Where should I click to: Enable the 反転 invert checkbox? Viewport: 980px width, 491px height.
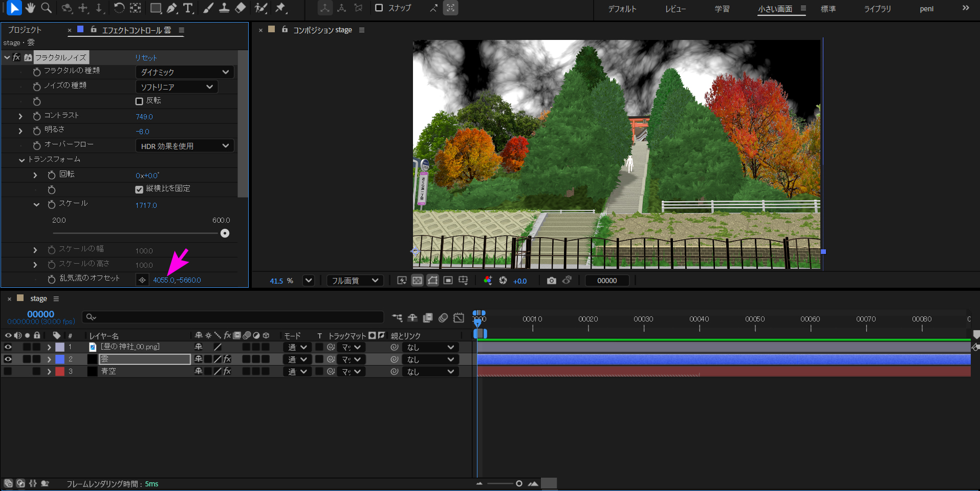(x=139, y=101)
